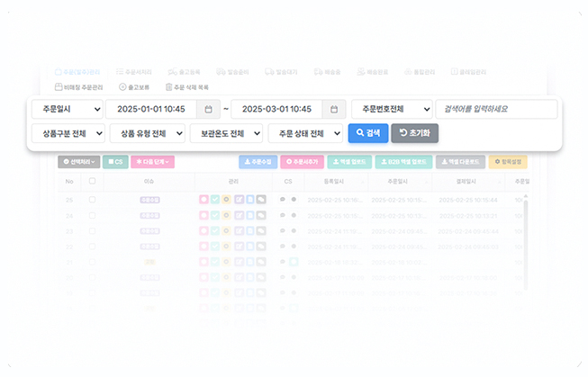Switch to the 발송준비 tab
Image resolution: width=588 pixels, height=377 pixels.
pyautogui.click(x=232, y=72)
